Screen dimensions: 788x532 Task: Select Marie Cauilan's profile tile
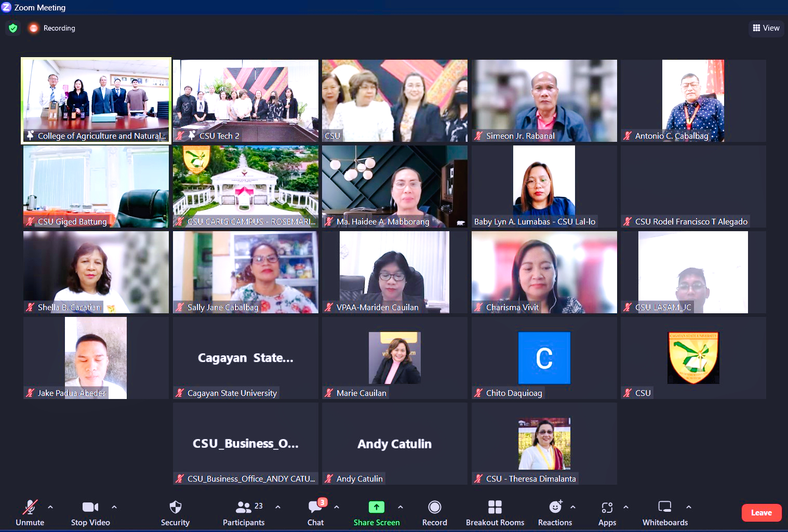tap(395, 358)
